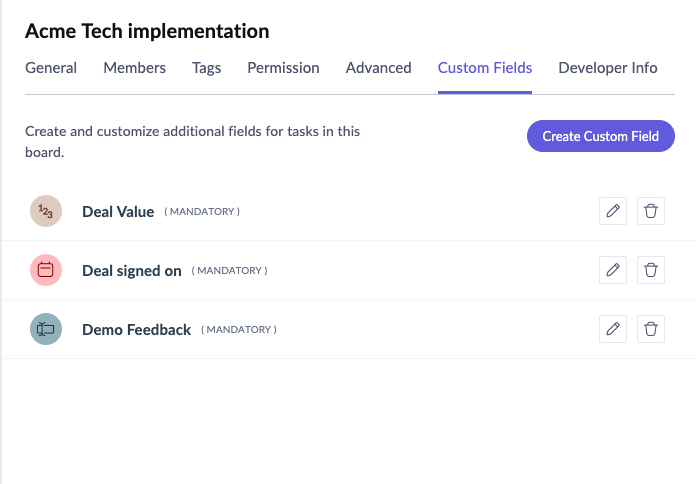Delete the Demo Feedback custom field
Image resolution: width=696 pixels, height=484 pixels.
coord(651,329)
